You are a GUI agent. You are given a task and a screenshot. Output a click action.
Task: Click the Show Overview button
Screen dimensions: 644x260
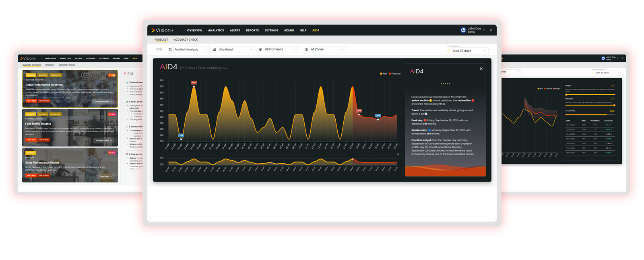[103, 102]
